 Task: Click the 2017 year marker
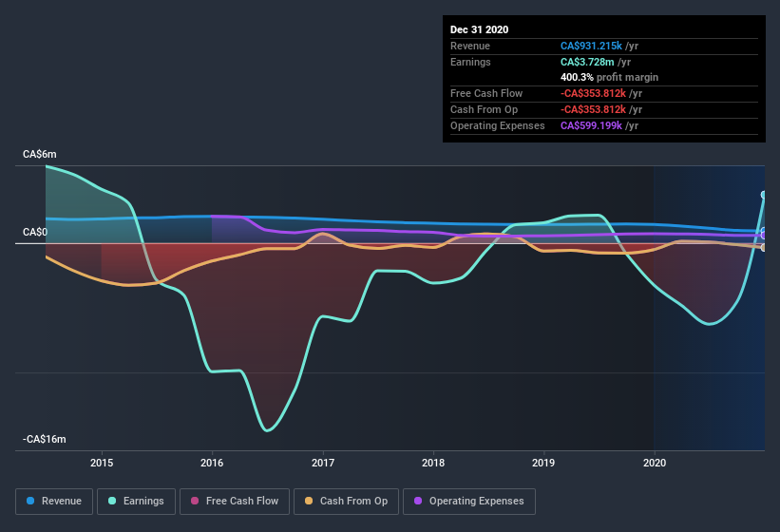pyautogui.click(x=323, y=463)
